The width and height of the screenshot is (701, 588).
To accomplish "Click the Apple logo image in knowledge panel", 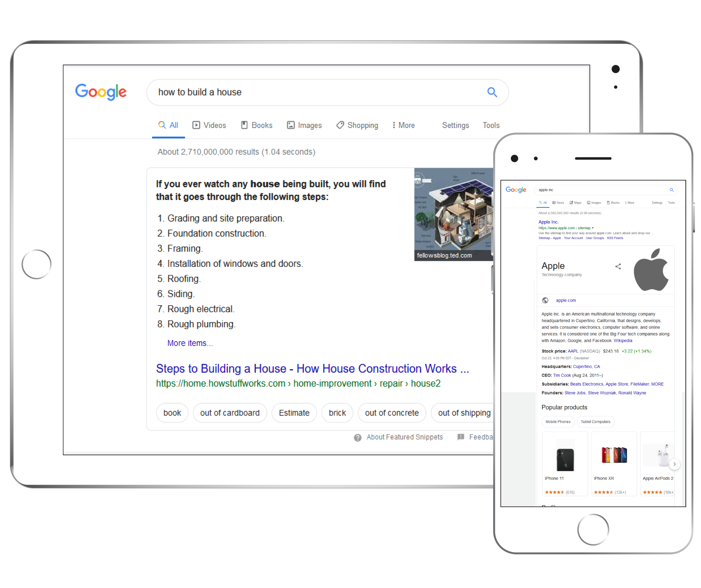I will (651, 270).
